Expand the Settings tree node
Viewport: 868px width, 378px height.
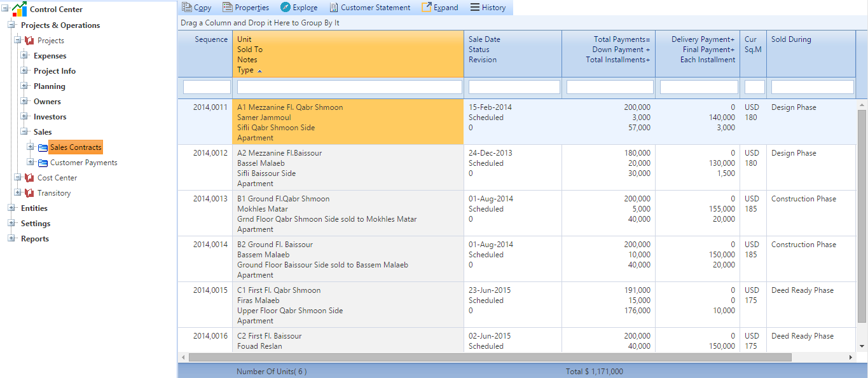point(11,224)
